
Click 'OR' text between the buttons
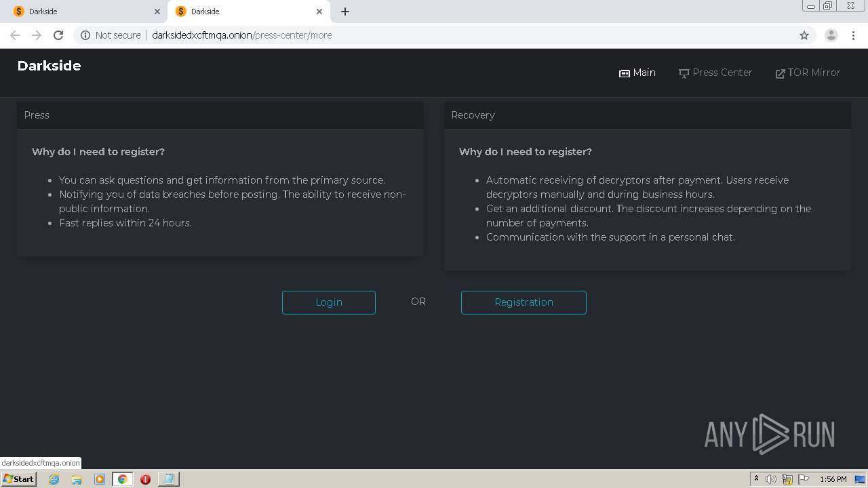pos(418,302)
